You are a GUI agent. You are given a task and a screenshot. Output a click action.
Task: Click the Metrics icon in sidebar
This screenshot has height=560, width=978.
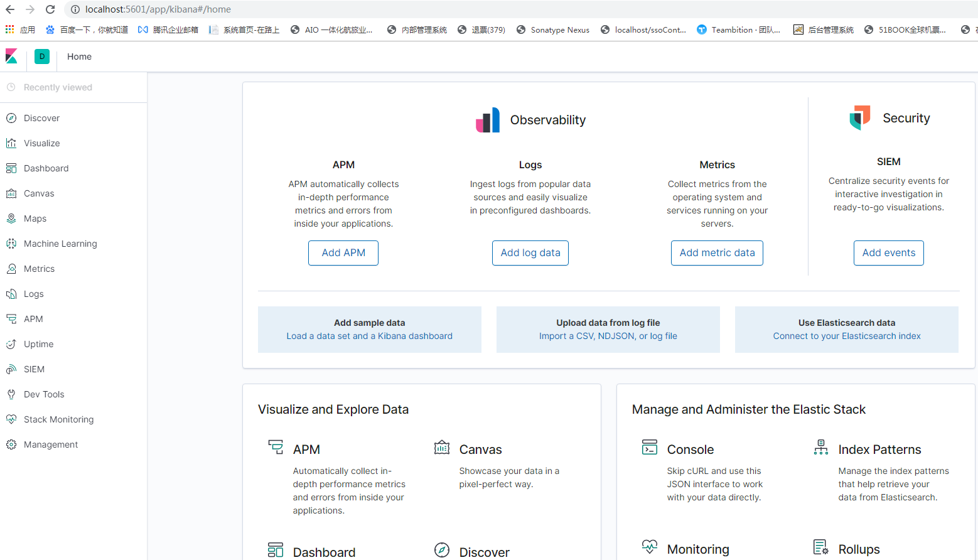pyautogui.click(x=11, y=269)
